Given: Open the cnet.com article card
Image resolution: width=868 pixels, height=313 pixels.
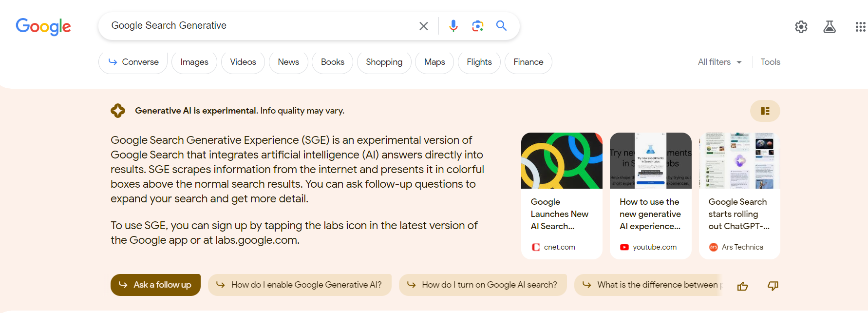Looking at the screenshot, I should click(x=562, y=196).
